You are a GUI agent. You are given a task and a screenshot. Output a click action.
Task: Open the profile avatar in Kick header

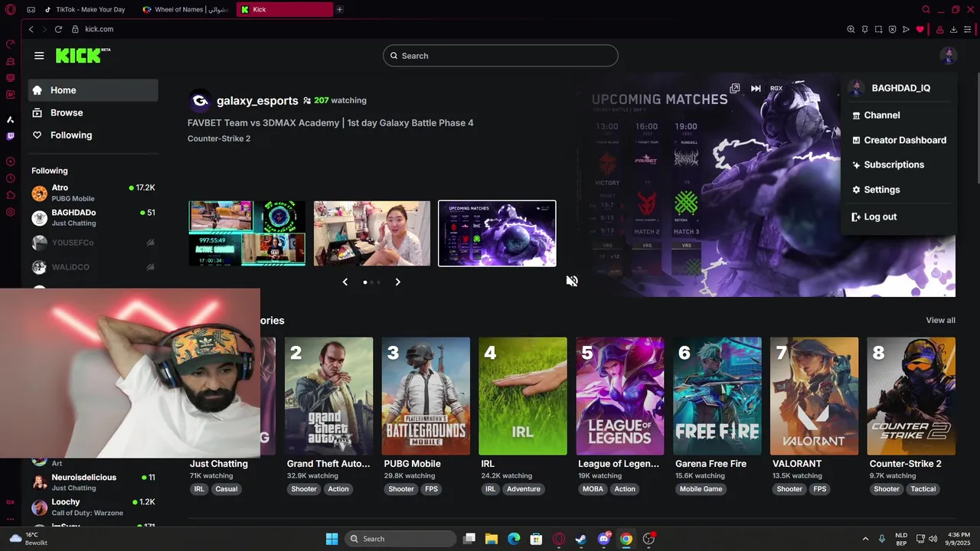point(948,56)
